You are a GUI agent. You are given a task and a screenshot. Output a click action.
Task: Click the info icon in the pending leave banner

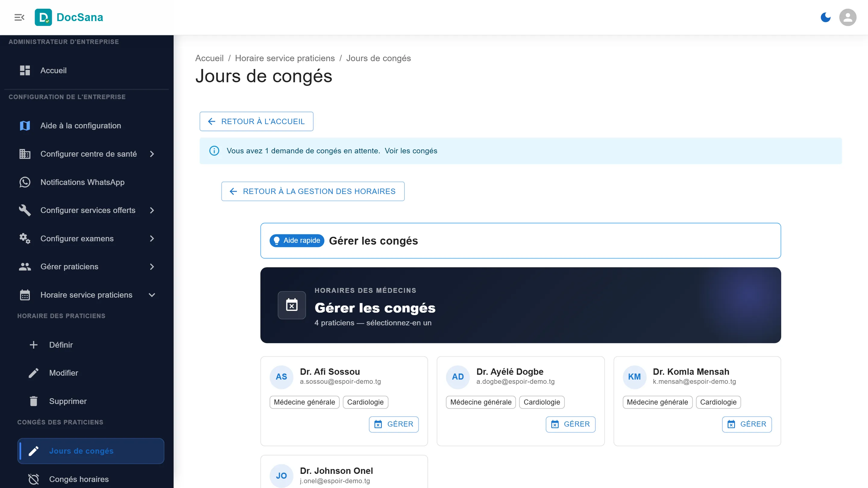pyautogui.click(x=214, y=151)
